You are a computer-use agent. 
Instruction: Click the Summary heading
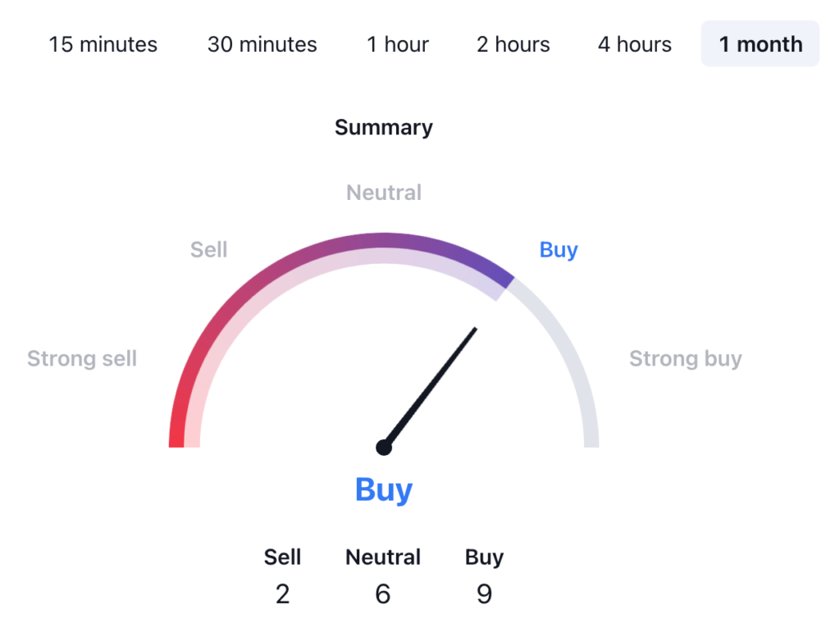tap(383, 127)
